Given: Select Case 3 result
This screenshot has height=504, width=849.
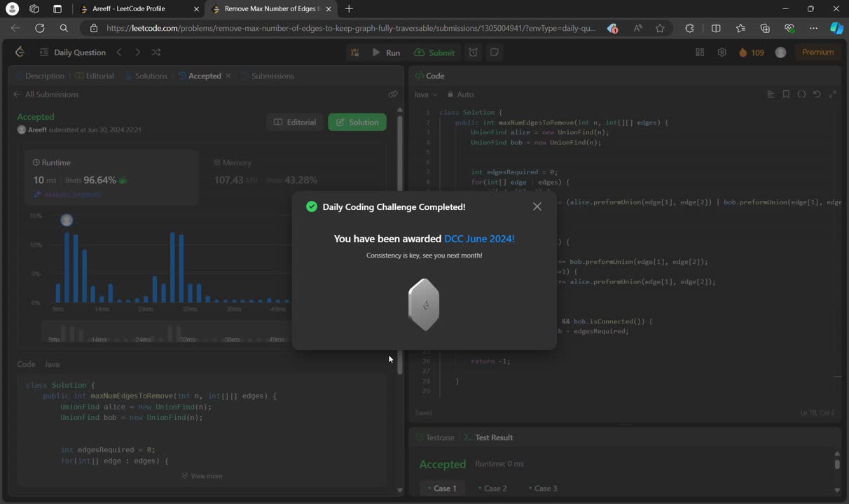Looking at the screenshot, I should 543,489.
